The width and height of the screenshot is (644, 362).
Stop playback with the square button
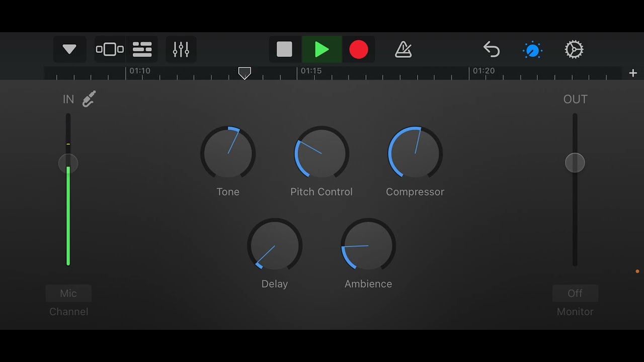coord(285,49)
